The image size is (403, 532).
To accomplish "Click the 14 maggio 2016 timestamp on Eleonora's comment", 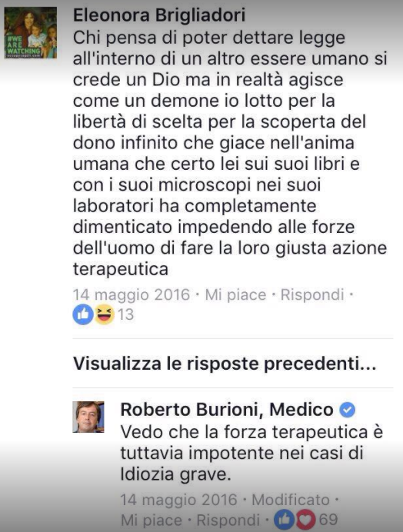I will pyautogui.click(x=132, y=295).
